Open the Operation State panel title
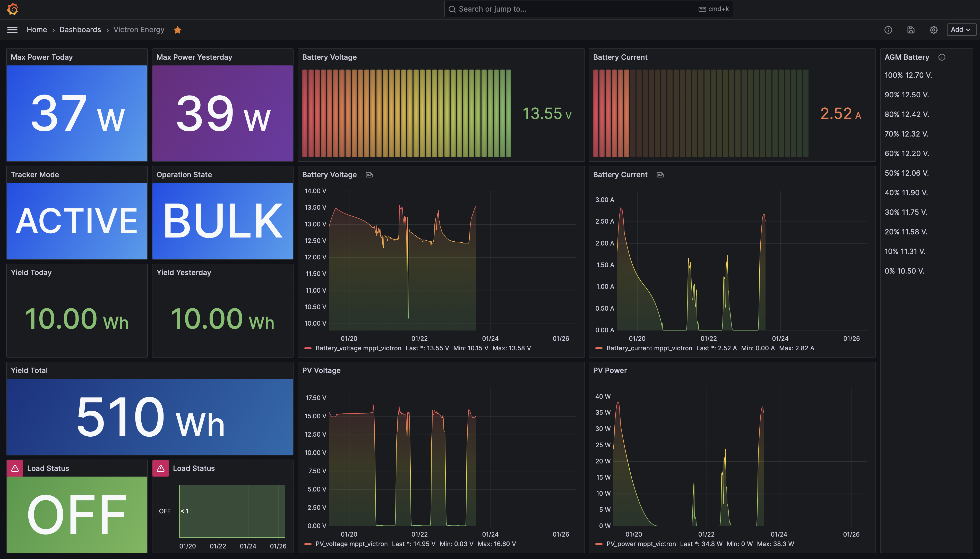This screenshot has height=559, width=980. pyautogui.click(x=184, y=175)
